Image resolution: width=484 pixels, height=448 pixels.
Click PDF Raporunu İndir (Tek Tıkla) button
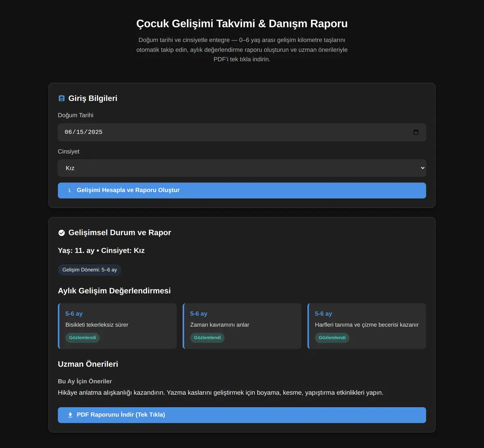point(242,415)
